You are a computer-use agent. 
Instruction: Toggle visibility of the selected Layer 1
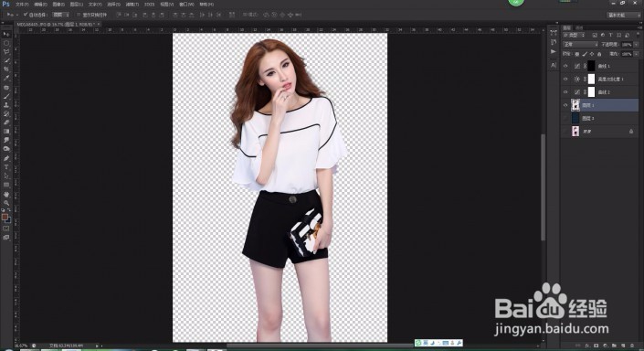(565, 105)
